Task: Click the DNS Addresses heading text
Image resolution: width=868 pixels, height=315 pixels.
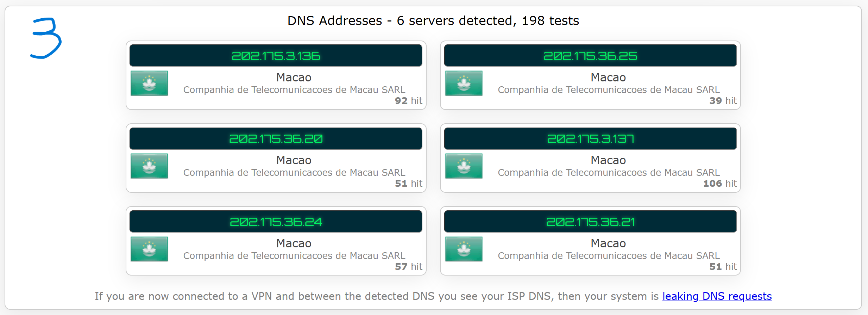Action: pyautogui.click(x=433, y=21)
